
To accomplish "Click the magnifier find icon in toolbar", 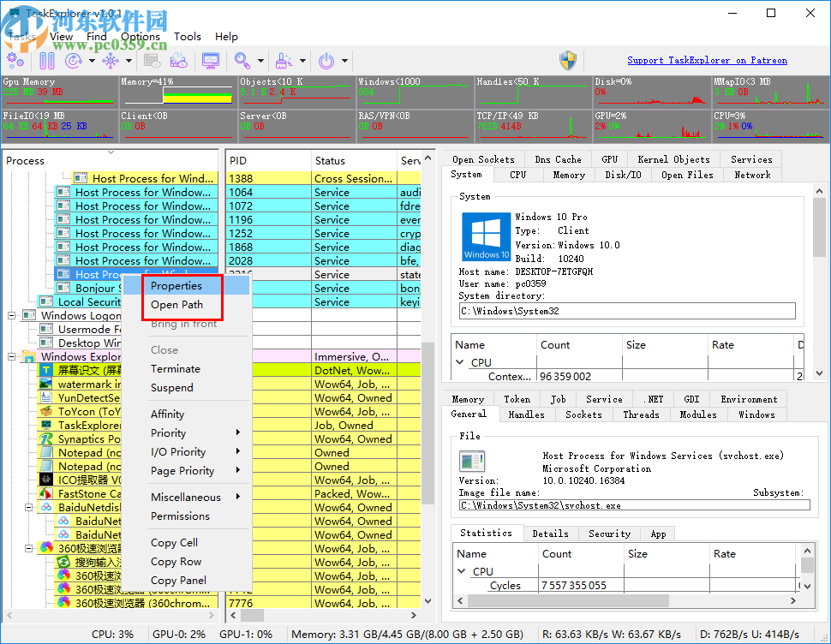I will (242, 61).
